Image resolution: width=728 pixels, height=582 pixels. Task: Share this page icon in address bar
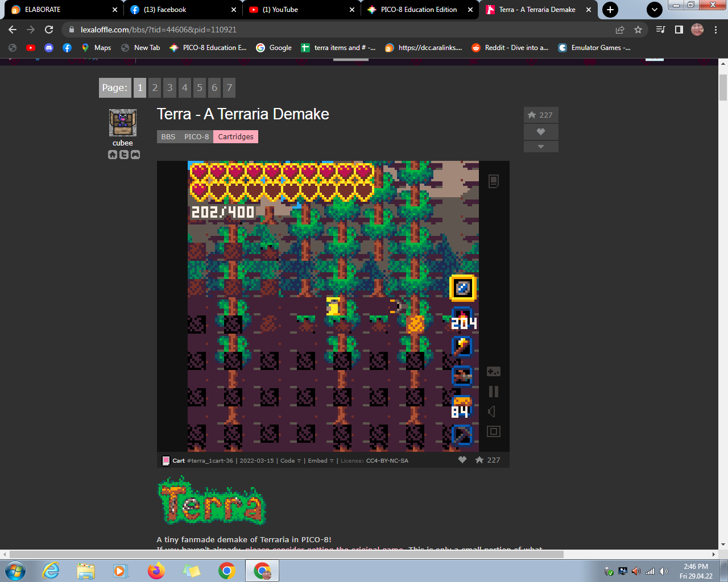point(620,30)
